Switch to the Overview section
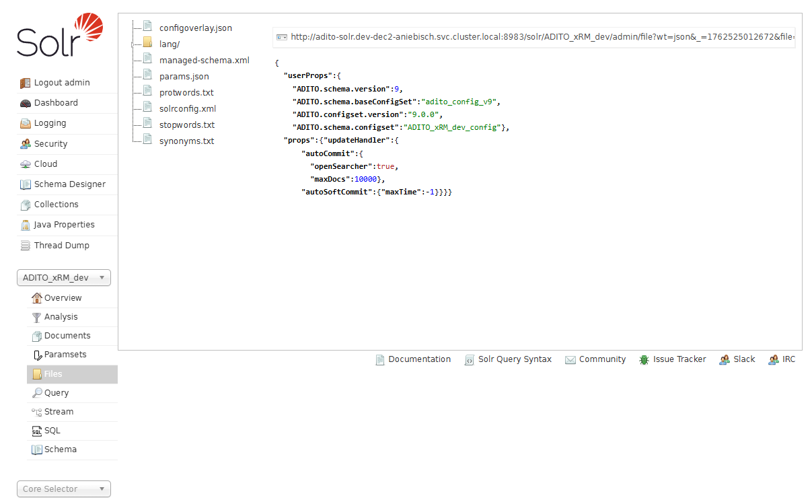The height and width of the screenshot is (504, 812). tap(63, 297)
